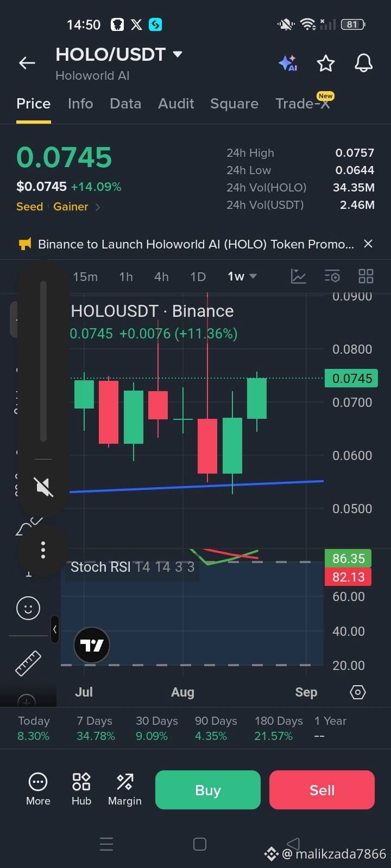
Task: Open the emoji drawing tool
Action: (28, 608)
